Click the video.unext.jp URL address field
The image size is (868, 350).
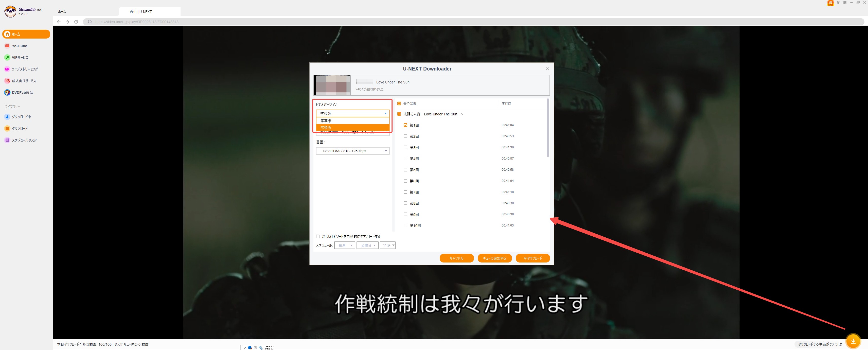coord(473,22)
